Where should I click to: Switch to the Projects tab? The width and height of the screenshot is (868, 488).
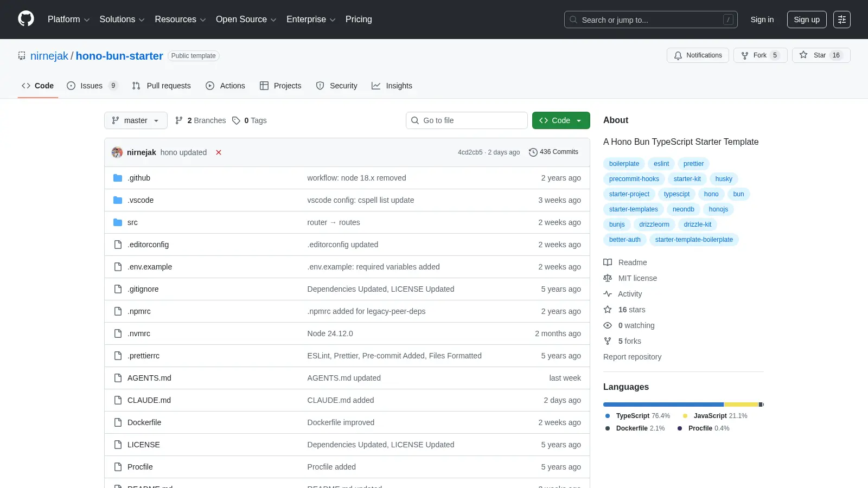(280, 86)
